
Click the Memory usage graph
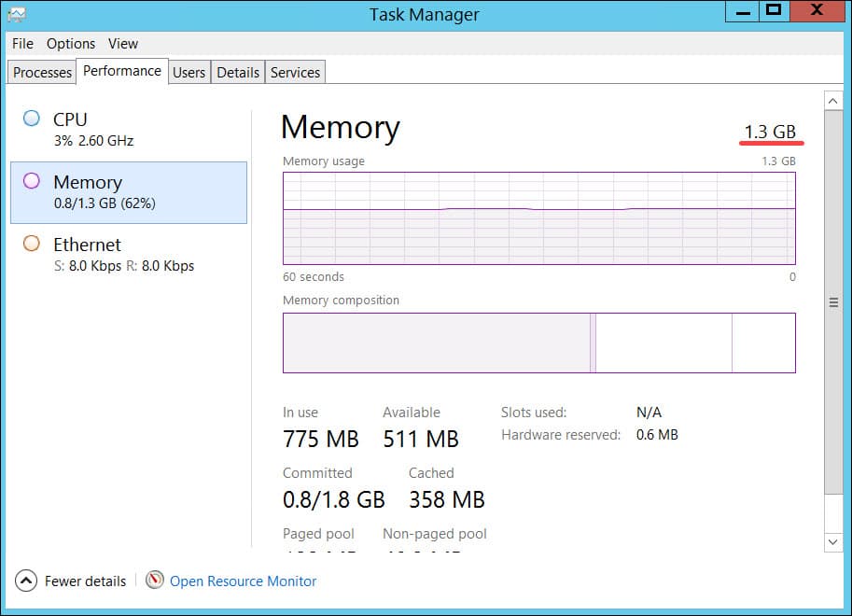pyautogui.click(x=538, y=218)
